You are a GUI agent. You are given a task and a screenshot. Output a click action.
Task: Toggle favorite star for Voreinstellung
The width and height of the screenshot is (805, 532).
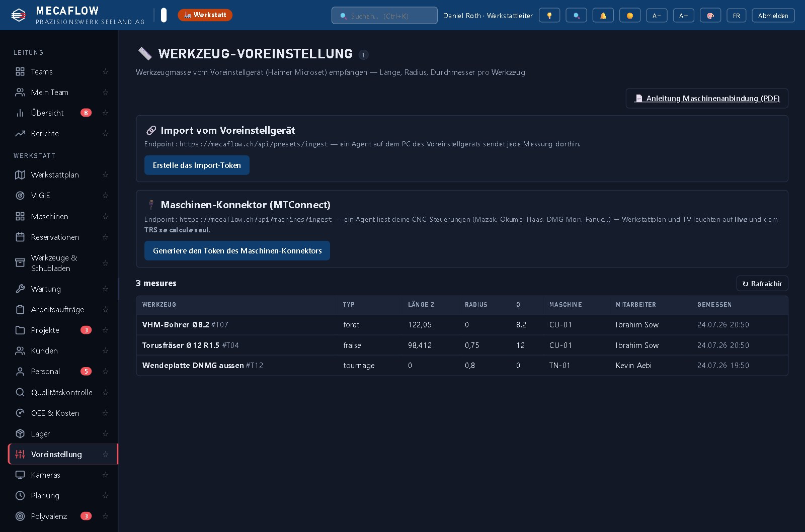pyautogui.click(x=105, y=455)
